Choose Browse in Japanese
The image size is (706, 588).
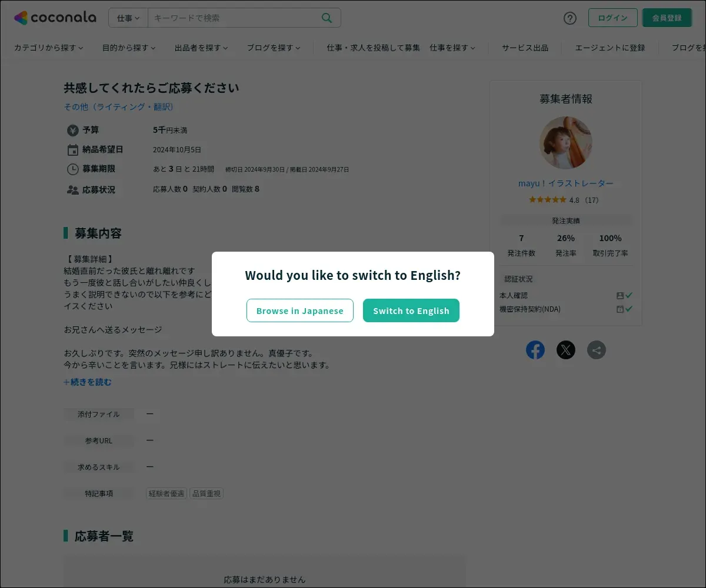click(x=300, y=310)
